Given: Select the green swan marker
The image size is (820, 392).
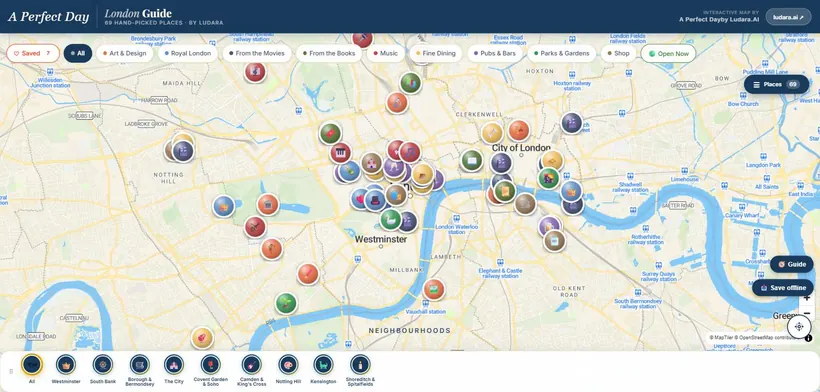Looking at the screenshot, I should pyautogui.click(x=391, y=220).
